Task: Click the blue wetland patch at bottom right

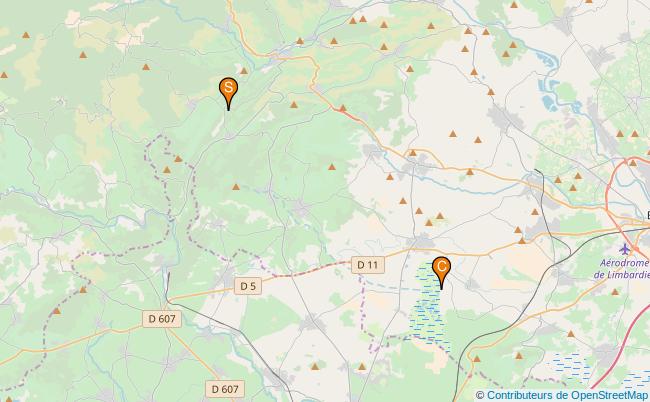Action: [572, 368]
